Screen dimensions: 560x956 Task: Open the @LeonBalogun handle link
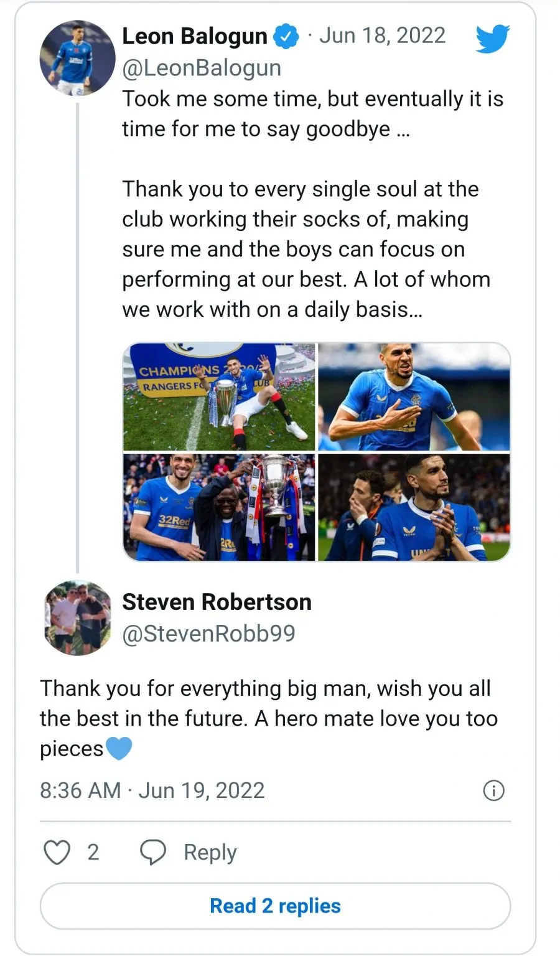tap(202, 68)
